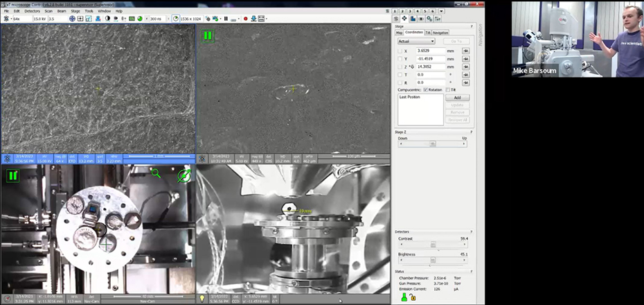Switch to the Navigation tab
This screenshot has height=305, width=644.
[440, 33]
